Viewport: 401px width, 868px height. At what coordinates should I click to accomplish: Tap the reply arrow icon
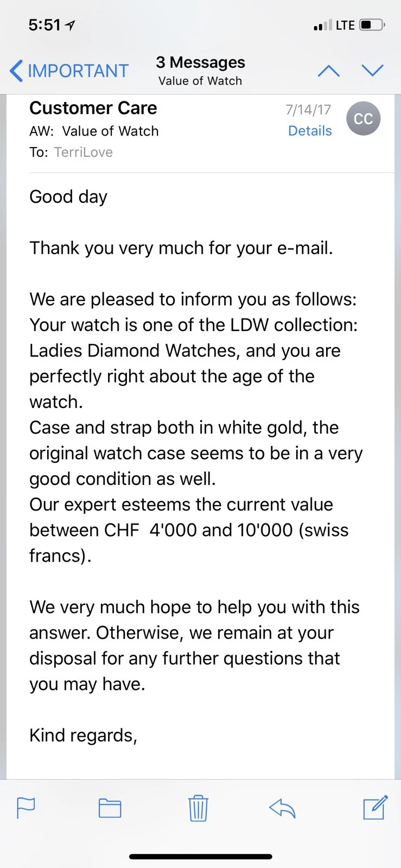[x=282, y=808]
